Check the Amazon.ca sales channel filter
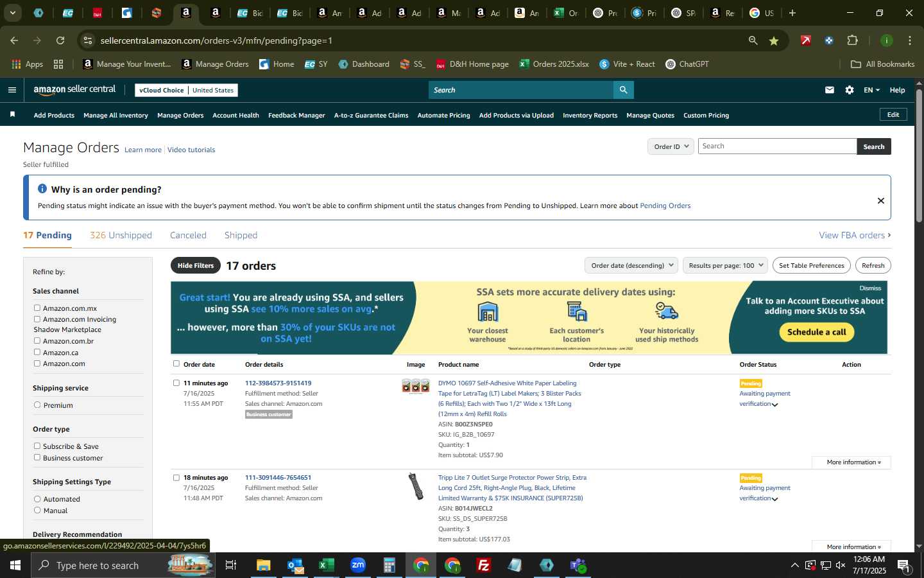The height and width of the screenshot is (578, 924). point(37,352)
